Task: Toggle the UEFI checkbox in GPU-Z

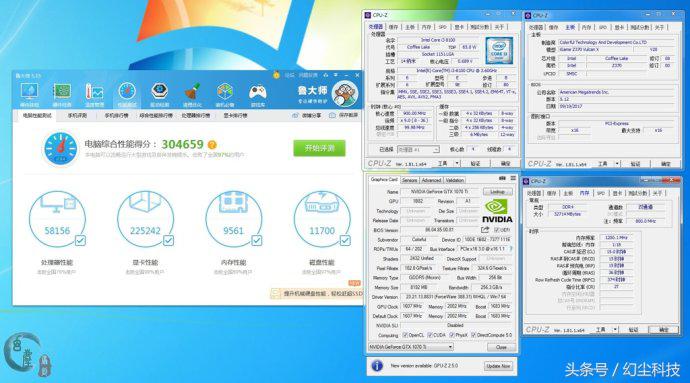Action: click(x=497, y=230)
